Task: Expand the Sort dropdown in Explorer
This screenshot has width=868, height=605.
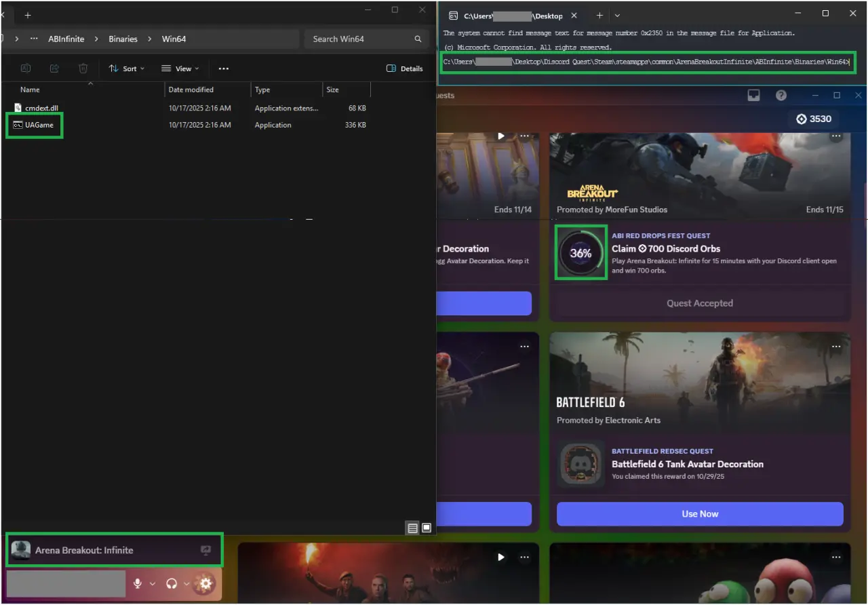Action: tap(127, 69)
